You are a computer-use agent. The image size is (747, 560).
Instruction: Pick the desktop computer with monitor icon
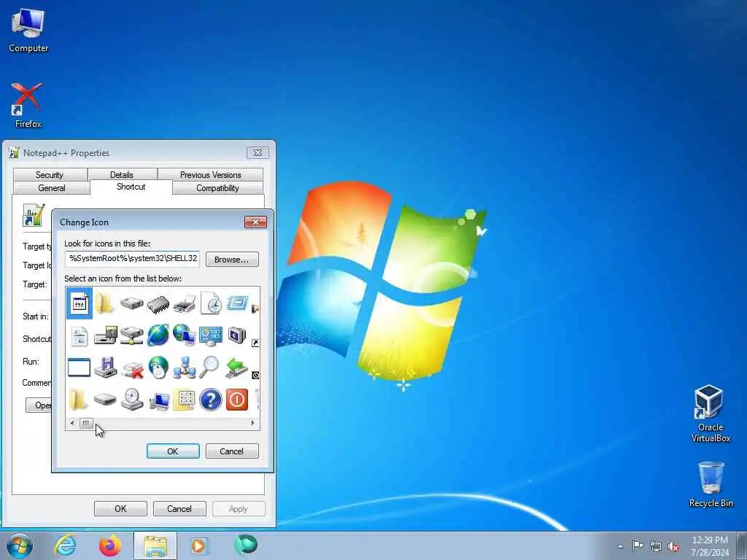click(158, 401)
